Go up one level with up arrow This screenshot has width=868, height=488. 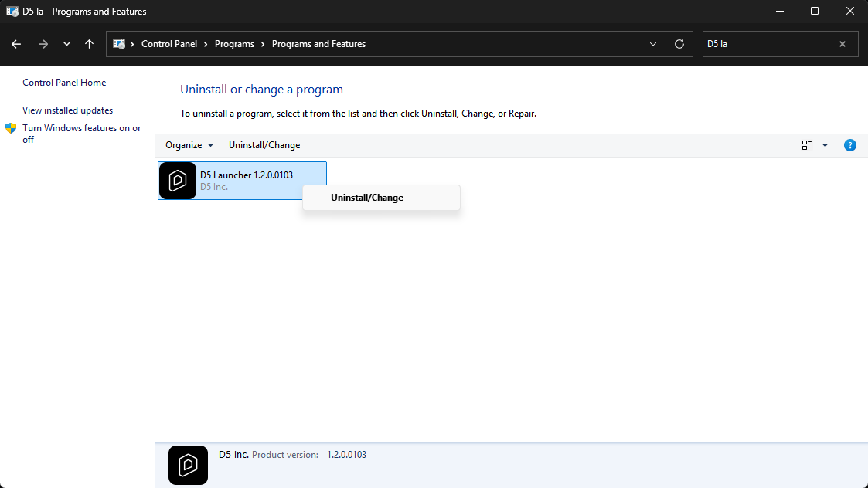(89, 44)
